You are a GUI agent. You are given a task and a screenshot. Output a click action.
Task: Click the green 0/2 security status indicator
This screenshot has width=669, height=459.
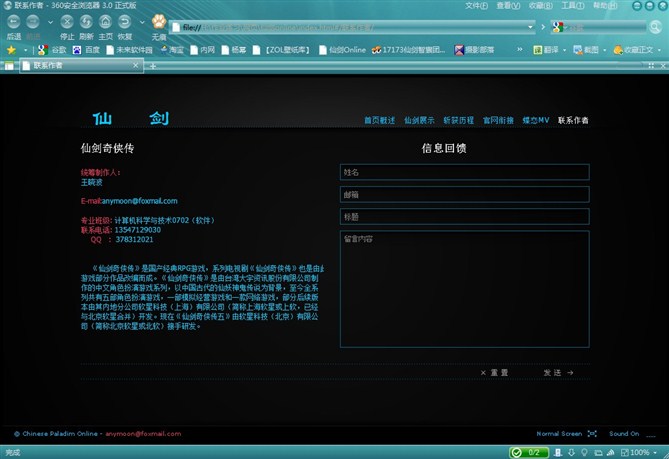coord(529,452)
